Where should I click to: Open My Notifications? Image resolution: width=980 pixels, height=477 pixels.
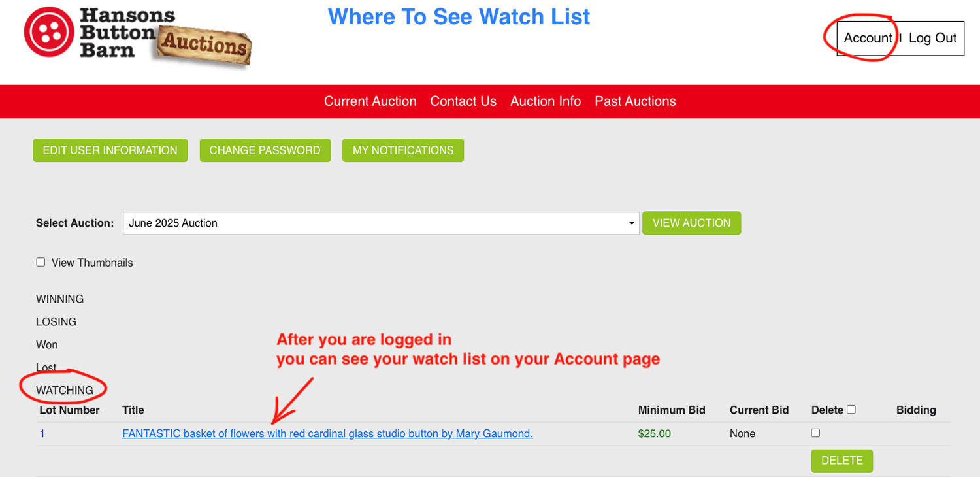(403, 150)
